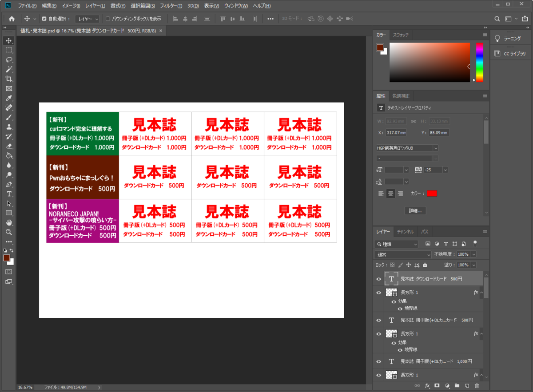
Task: Create a new group folder icon
Action: pos(457,386)
